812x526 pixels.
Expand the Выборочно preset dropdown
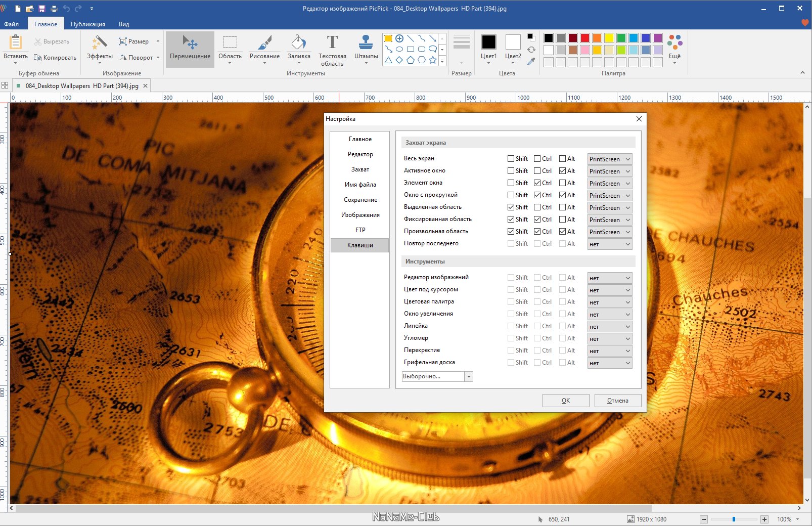(469, 377)
